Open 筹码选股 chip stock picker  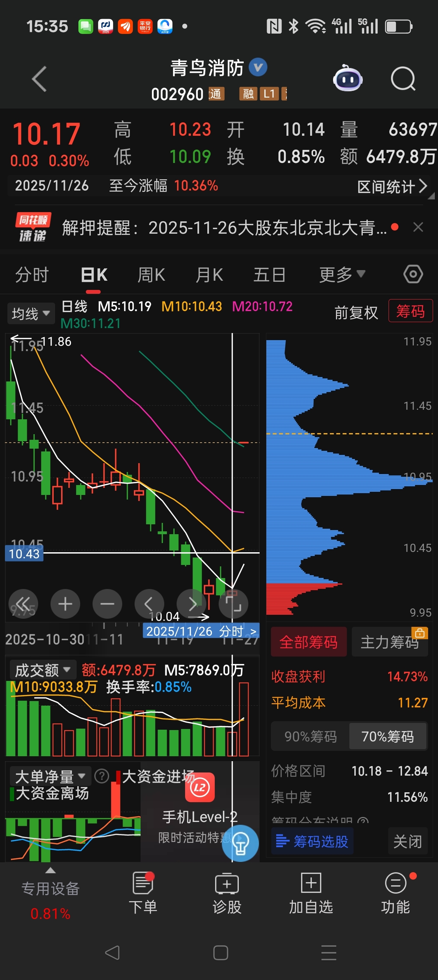pyautogui.click(x=312, y=841)
